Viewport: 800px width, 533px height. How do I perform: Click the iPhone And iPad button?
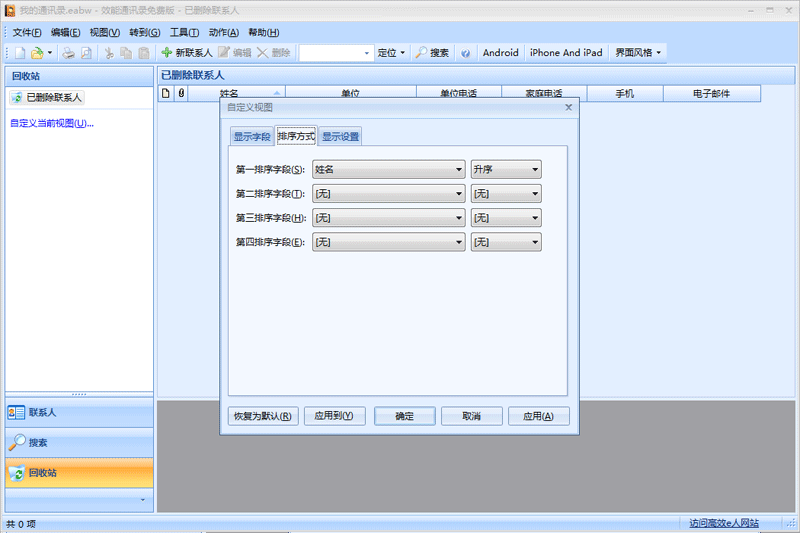tap(566, 53)
